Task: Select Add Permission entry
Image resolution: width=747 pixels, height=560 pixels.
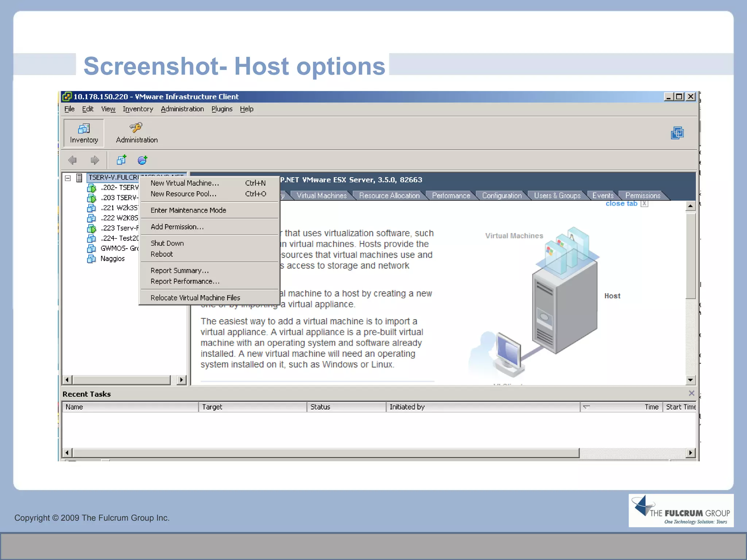Action: pyautogui.click(x=209, y=227)
